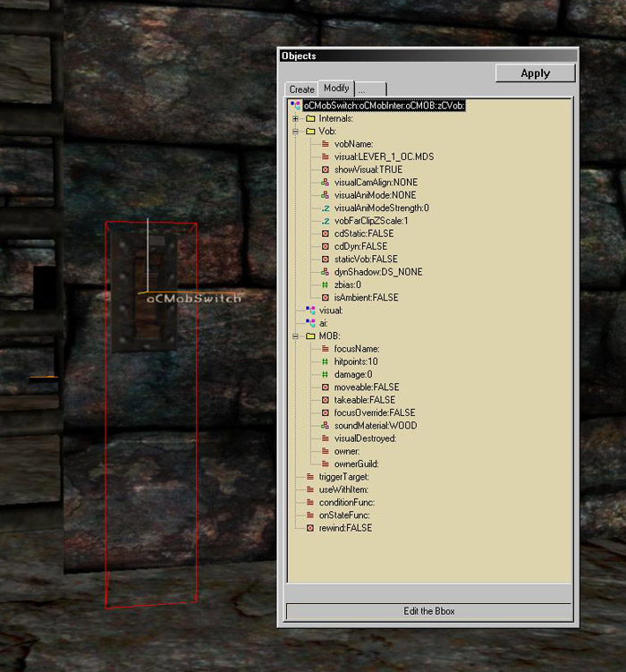Click the Internals folder icon
The height and width of the screenshot is (672, 626).
(x=310, y=118)
